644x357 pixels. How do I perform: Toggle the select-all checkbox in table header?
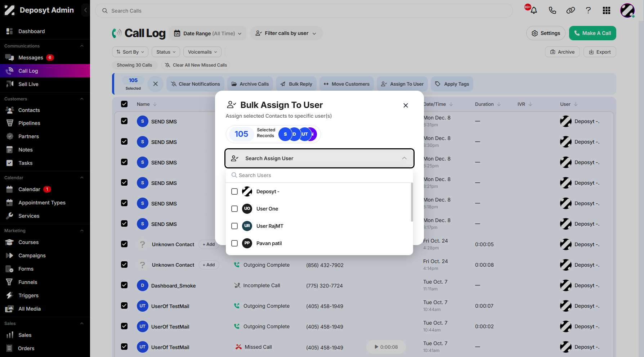(x=124, y=104)
